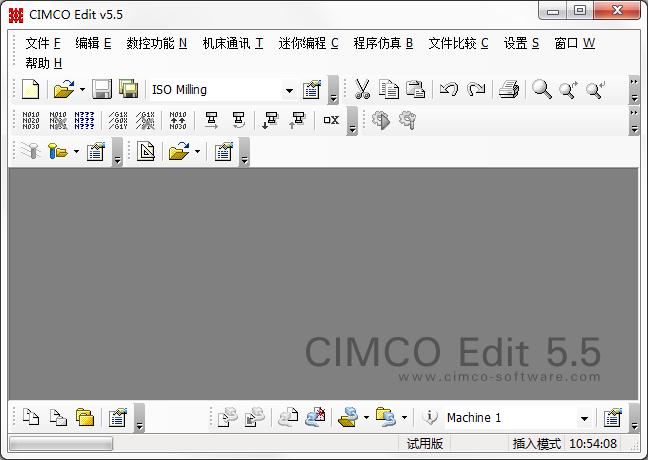The image size is (648, 460).
Task: Remove block skip with crossed /G1X icon
Action: 145,120
